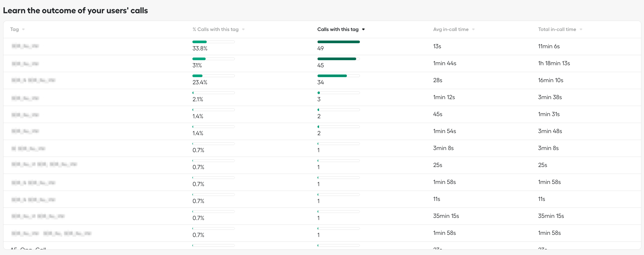The width and height of the screenshot is (644, 255).
Task: Select the Calls with this tag column header
Action: [x=338, y=29]
